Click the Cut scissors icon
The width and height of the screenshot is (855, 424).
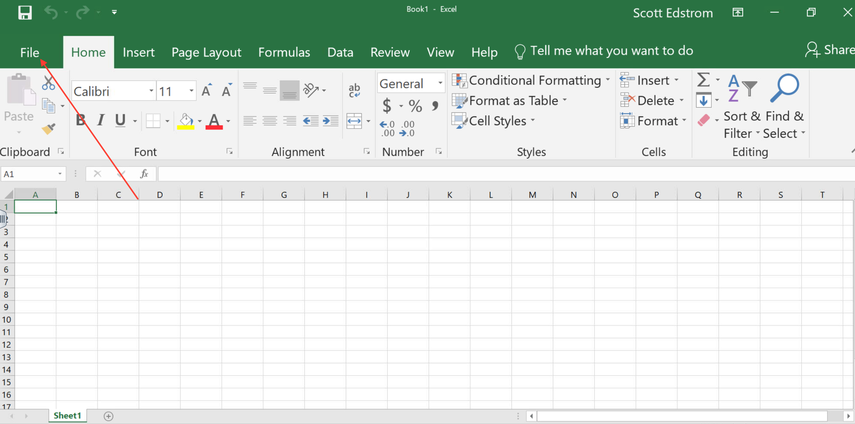click(x=48, y=83)
